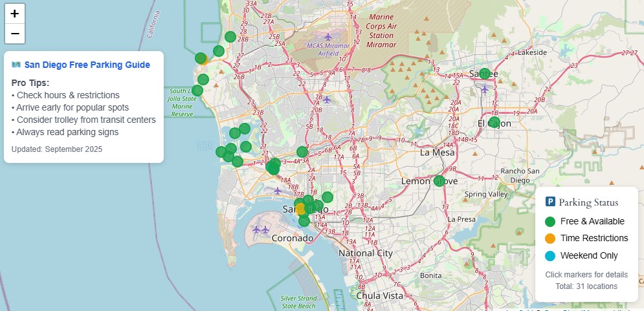Click the 'Updated: September 2025' text
644x311 pixels.
tap(57, 149)
